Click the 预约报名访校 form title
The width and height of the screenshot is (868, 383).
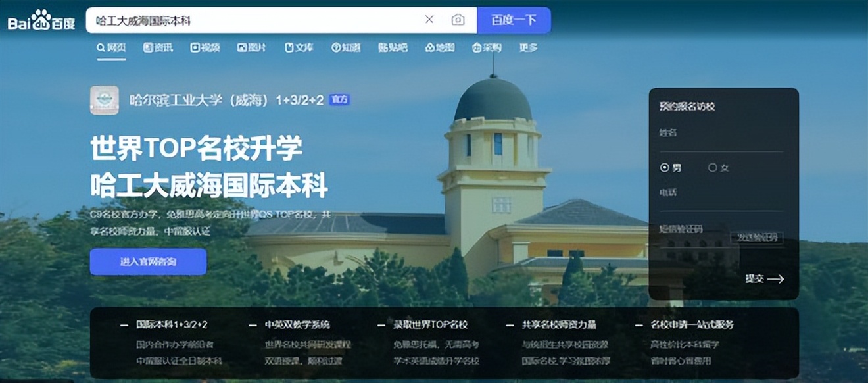(687, 106)
